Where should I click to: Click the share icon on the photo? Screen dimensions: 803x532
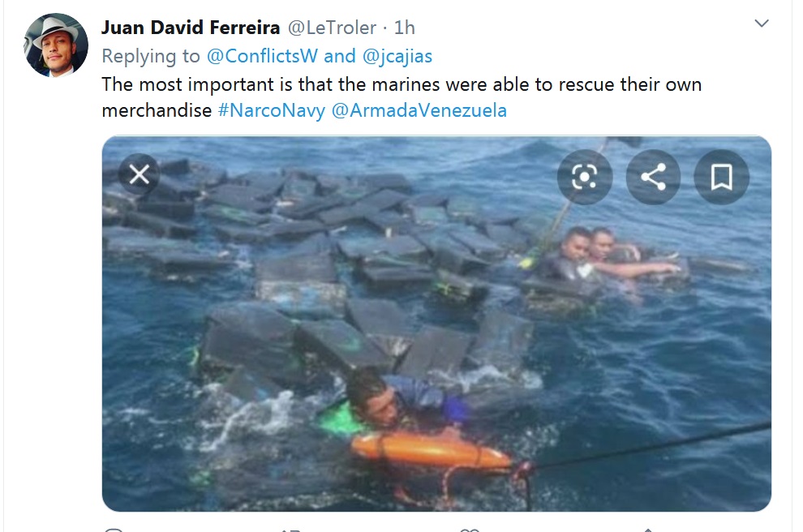[x=654, y=177]
